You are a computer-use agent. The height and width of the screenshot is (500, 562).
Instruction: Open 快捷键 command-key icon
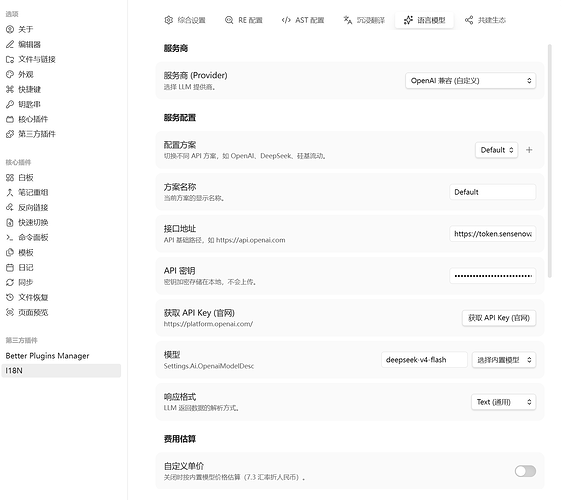coord(10,89)
